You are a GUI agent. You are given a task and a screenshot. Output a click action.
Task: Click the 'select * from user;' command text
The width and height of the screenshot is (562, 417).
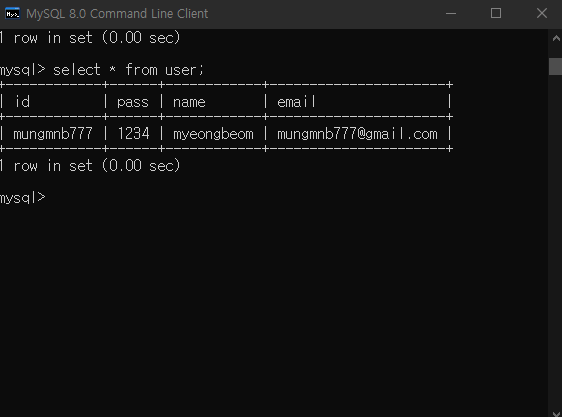[128, 70]
